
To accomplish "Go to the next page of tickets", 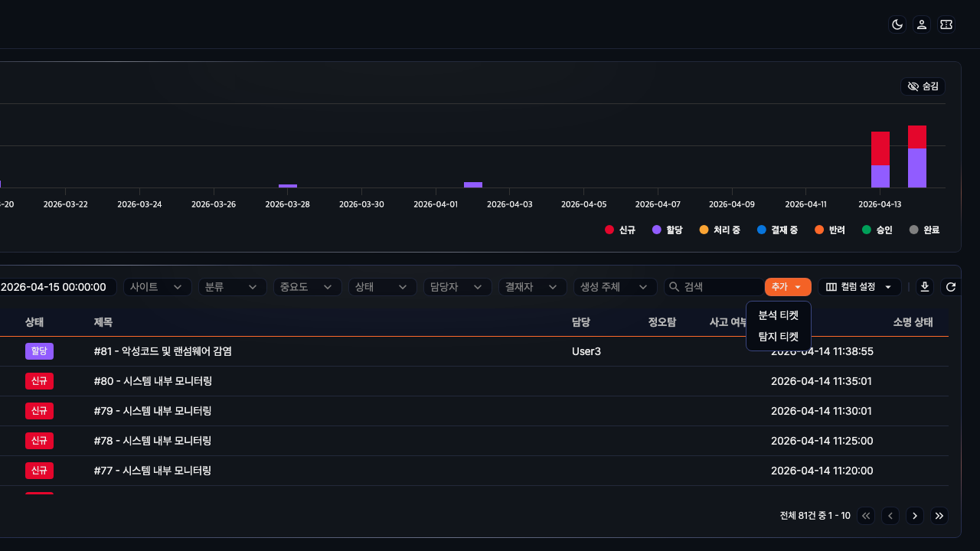I will click(915, 516).
